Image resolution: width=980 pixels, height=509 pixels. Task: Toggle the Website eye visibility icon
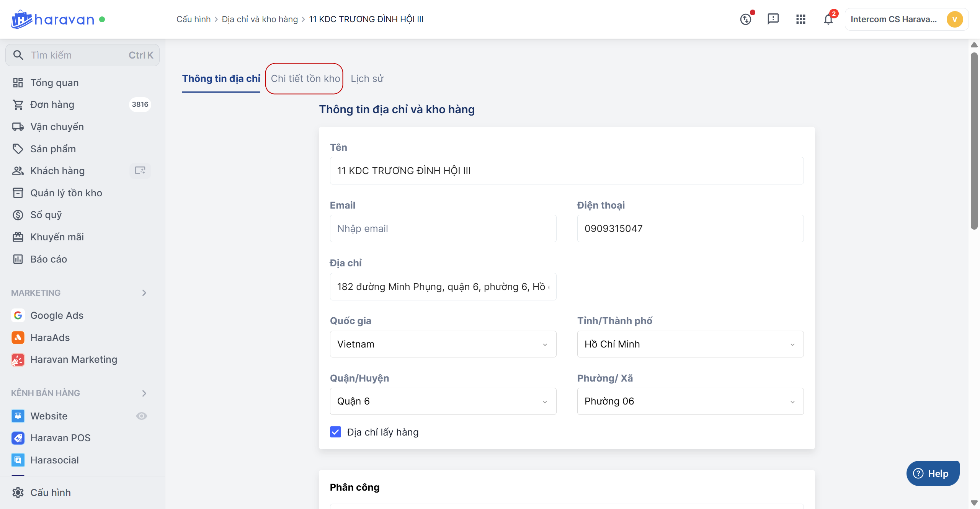click(142, 416)
